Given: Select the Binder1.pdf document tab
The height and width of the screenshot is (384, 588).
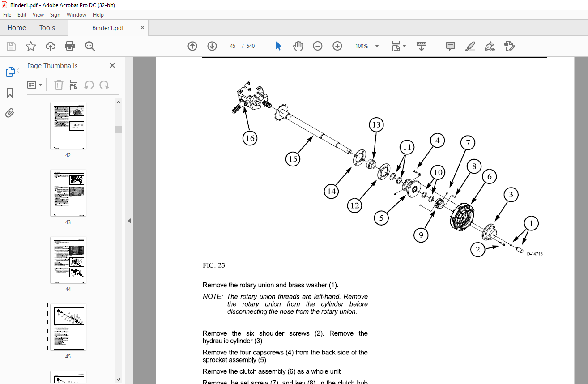Looking at the screenshot, I should tap(108, 28).
